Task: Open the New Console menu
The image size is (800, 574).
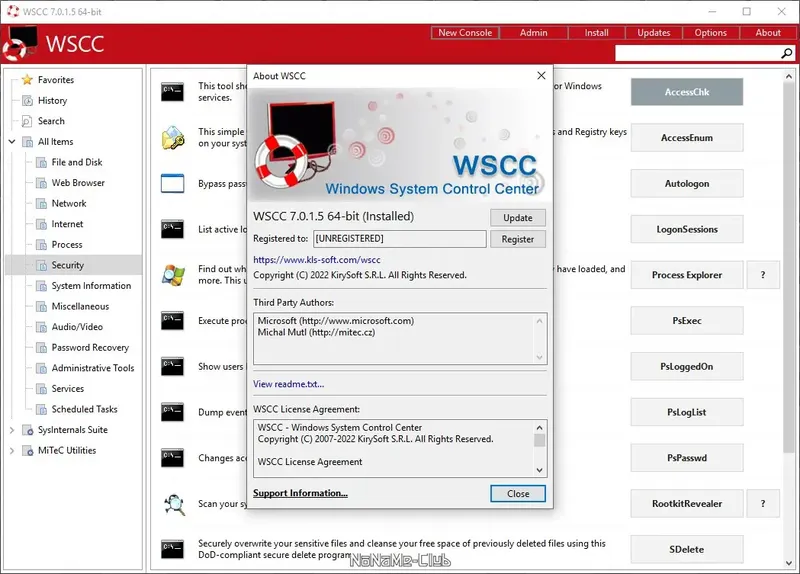Action: [x=465, y=33]
